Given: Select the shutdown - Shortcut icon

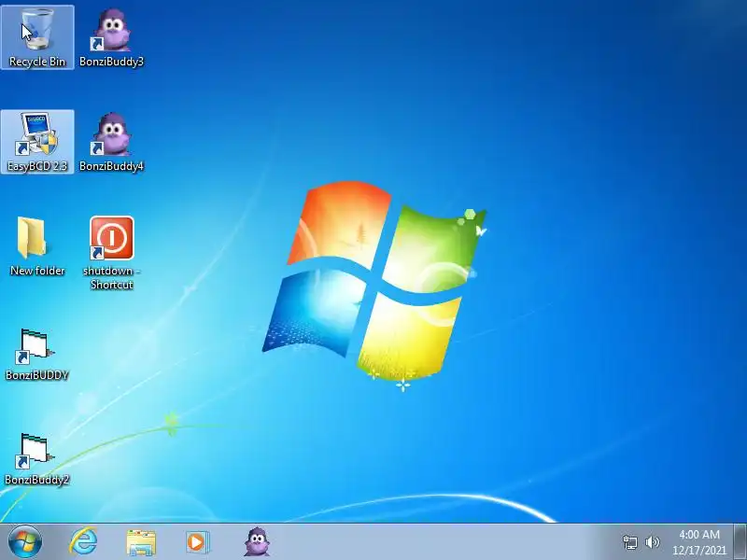Looking at the screenshot, I should (111, 253).
